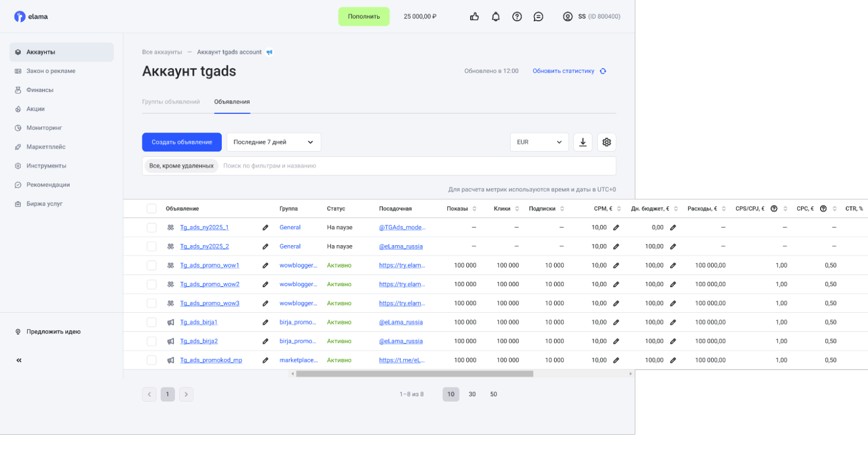Sort by CPM column arrows
Image resolution: width=868 pixels, height=449 pixels.
pos(619,209)
